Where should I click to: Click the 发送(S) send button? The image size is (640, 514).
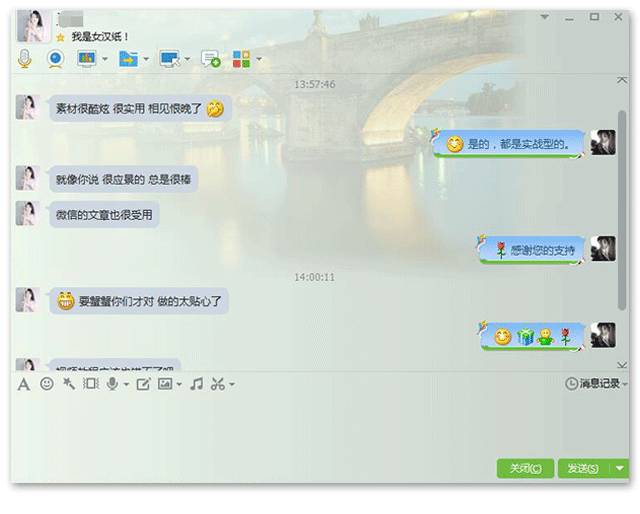click(x=583, y=468)
